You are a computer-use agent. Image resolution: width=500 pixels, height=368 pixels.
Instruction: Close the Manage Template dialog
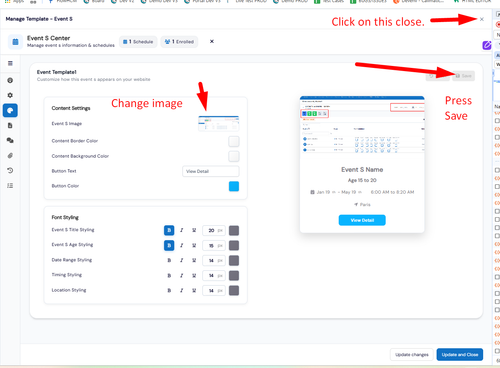click(x=482, y=19)
